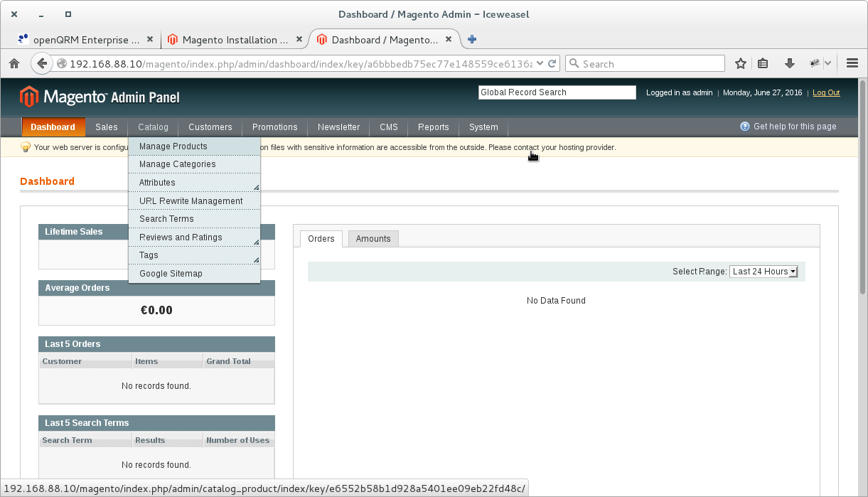This screenshot has width=868, height=497.
Task: Click the Log Out link
Action: (826, 92)
